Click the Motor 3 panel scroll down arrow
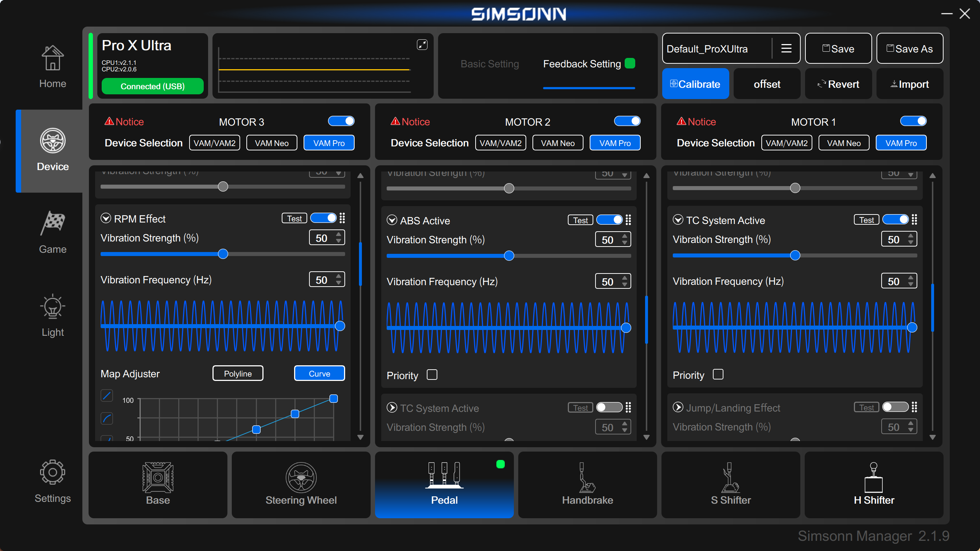980x551 pixels. 361,437
